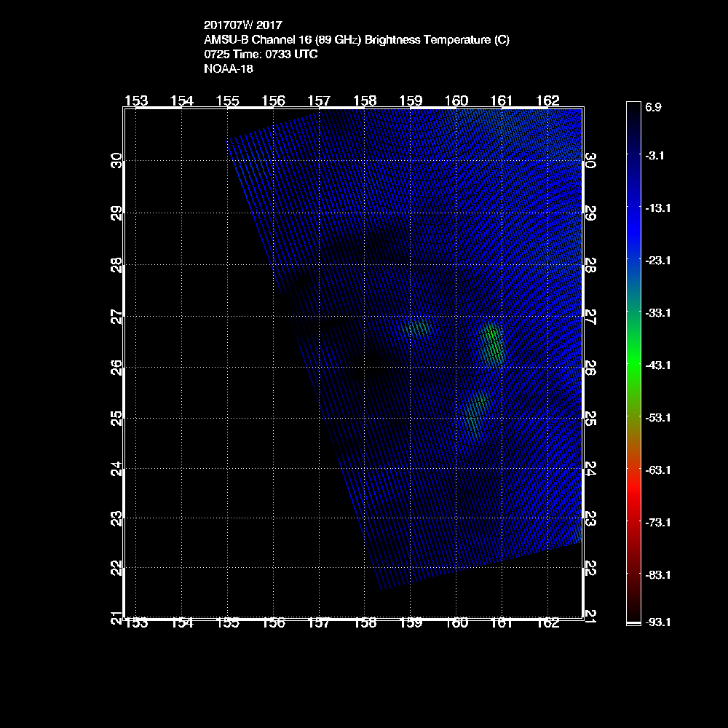Select the 22 latitude label on right axis

(591, 568)
